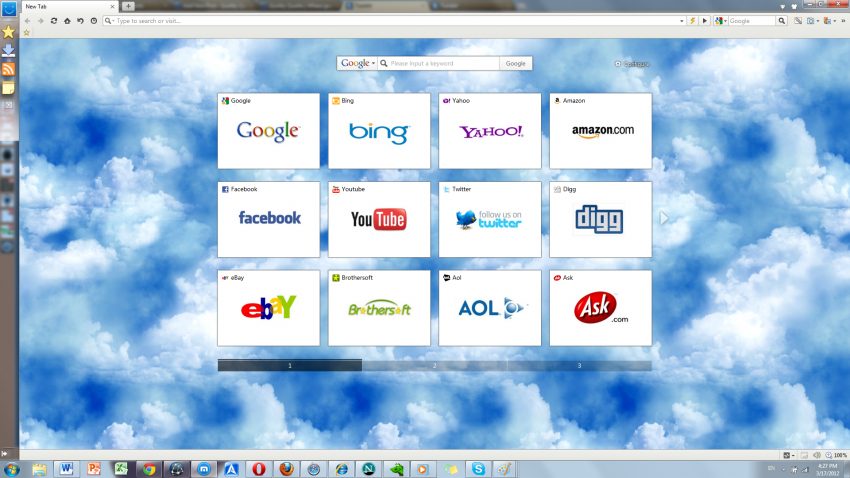The height and width of the screenshot is (478, 850).
Task: Open the Aol quick access tile
Action: [490, 308]
